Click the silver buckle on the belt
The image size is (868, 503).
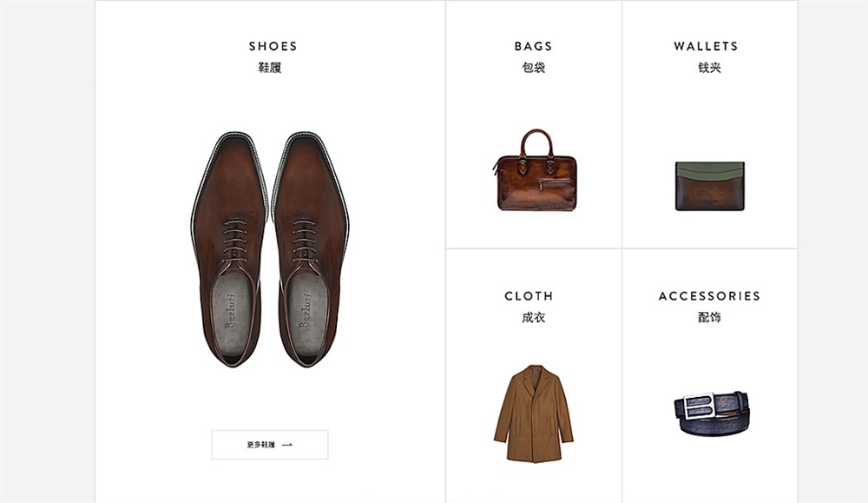tap(695, 405)
